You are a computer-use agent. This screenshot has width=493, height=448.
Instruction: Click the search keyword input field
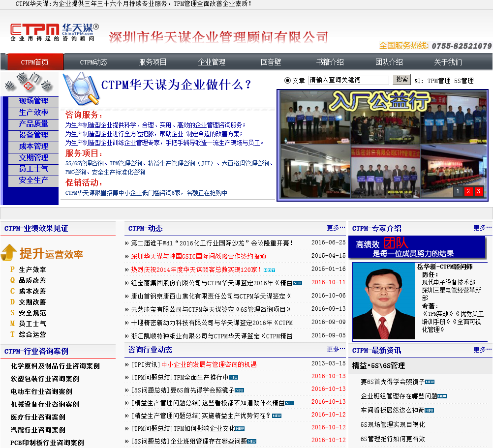point(349,80)
